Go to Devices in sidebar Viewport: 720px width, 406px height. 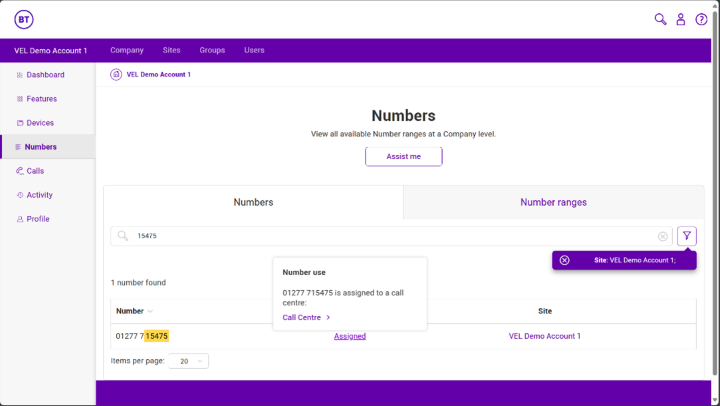[40, 123]
